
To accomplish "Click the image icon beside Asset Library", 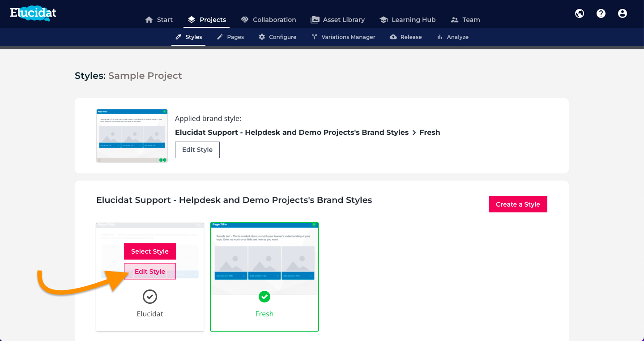I will point(315,20).
